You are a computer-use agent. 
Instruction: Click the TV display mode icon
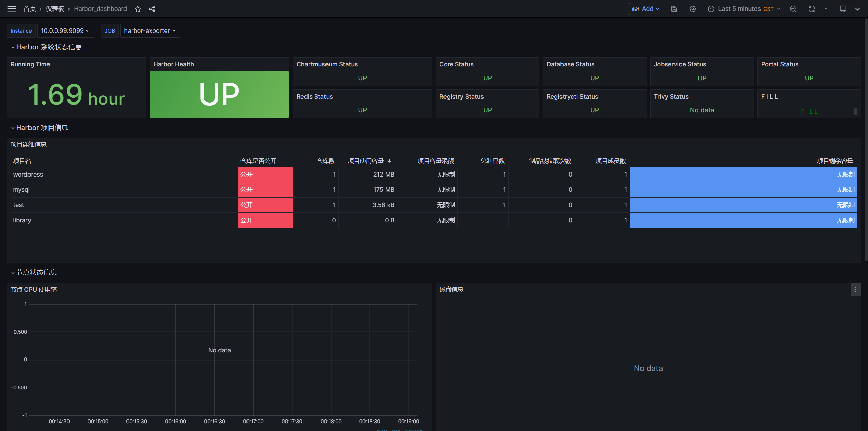pos(843,9)
